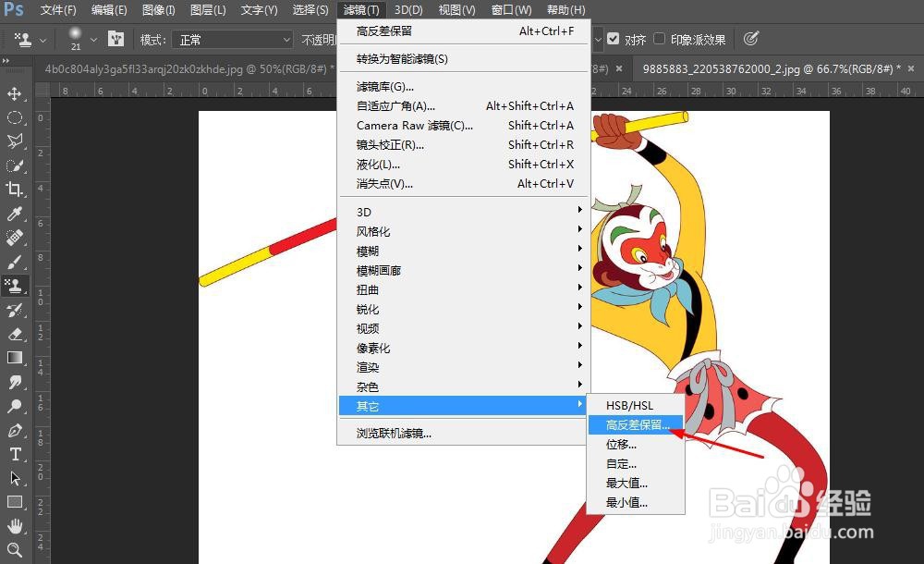
Task: Choose 转换为智能滤镜(S)
Action: (x=463, y=59)
